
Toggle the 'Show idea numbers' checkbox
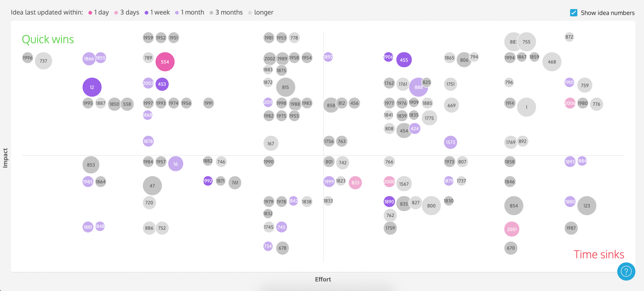pyautogui.click(x=573, y=13)
